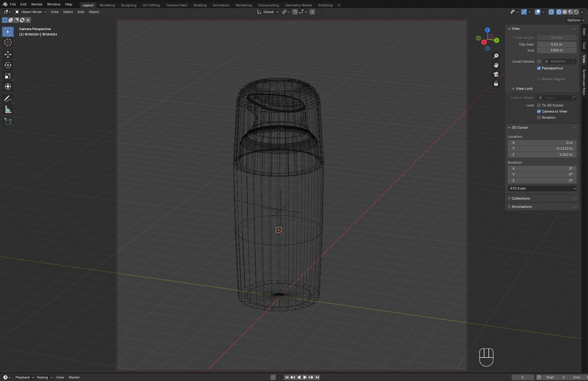Select the Select Box tool
This screenshot has height=381, width=588.
(8, 32)
